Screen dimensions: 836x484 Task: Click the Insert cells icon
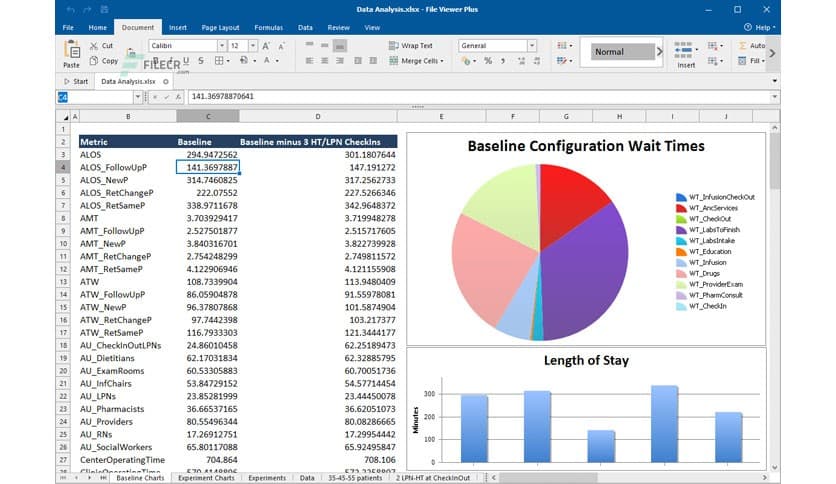click(x=686, y=50)
